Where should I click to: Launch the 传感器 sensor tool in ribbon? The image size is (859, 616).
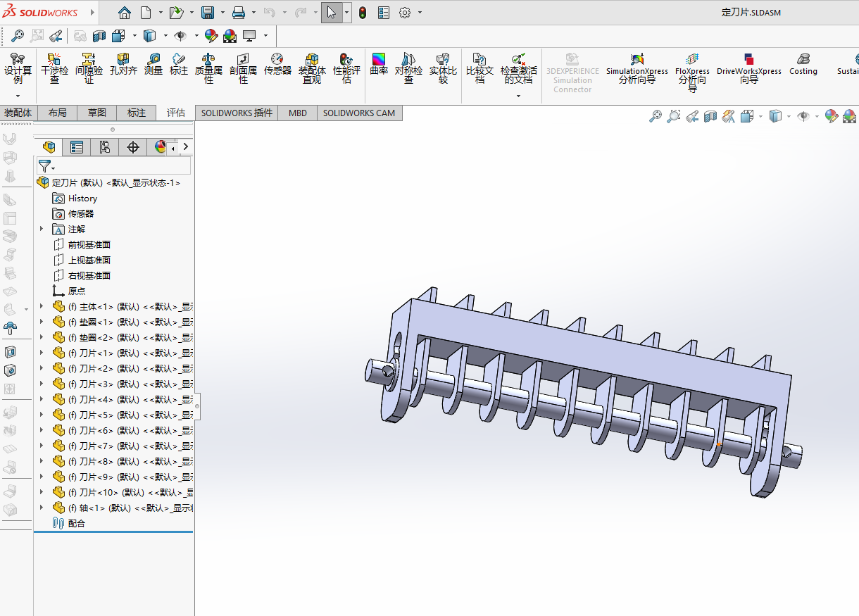[x=277, y=65]
